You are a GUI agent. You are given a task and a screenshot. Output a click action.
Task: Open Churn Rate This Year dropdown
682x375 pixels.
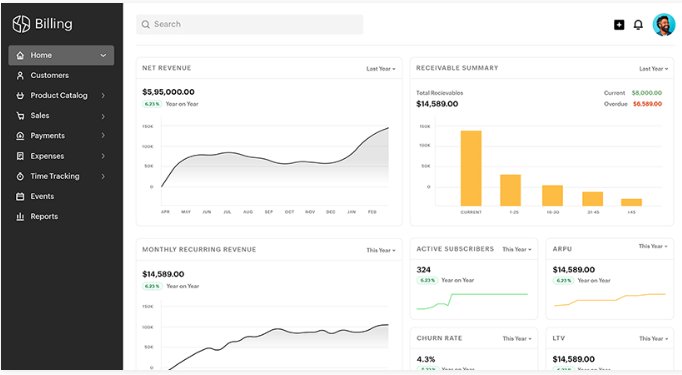[517, 338]
